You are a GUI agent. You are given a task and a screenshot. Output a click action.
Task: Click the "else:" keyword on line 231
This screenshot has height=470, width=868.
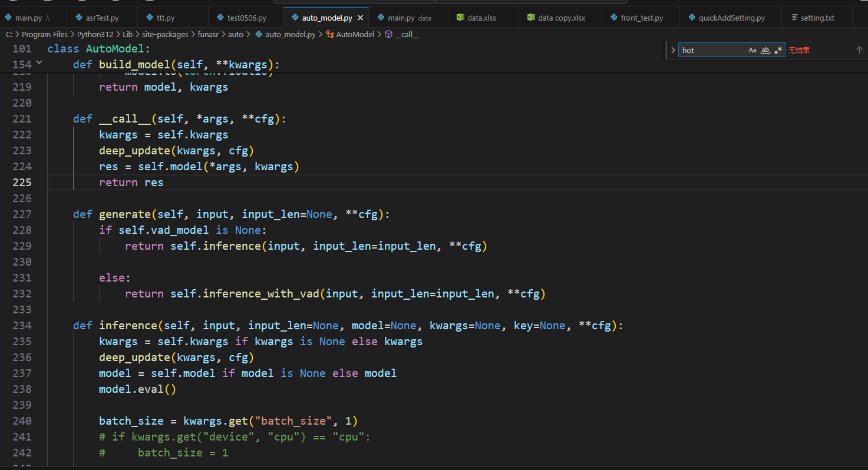tap(115, 278)
